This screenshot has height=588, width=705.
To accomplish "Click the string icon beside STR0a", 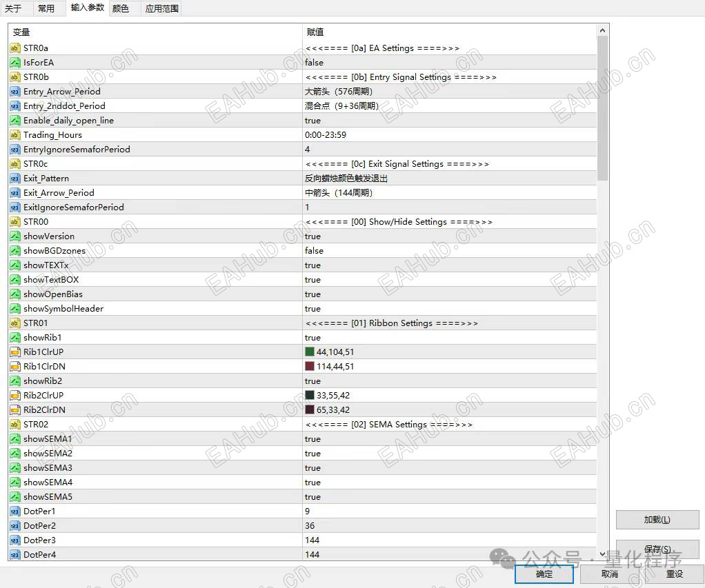I will click(15, 48).
